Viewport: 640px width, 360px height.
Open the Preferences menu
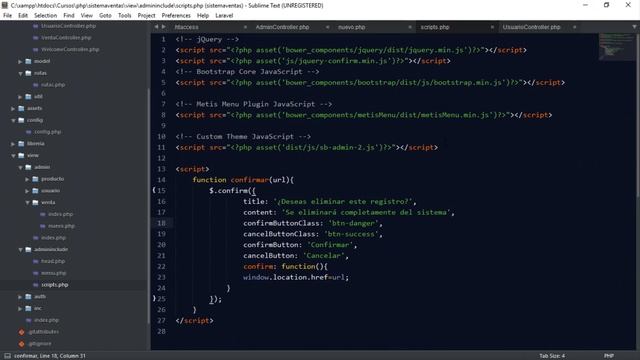tap(176, 16)
